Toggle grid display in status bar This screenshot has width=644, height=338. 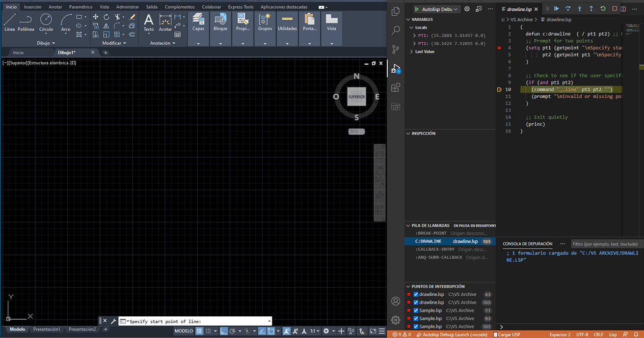[199, 331]
